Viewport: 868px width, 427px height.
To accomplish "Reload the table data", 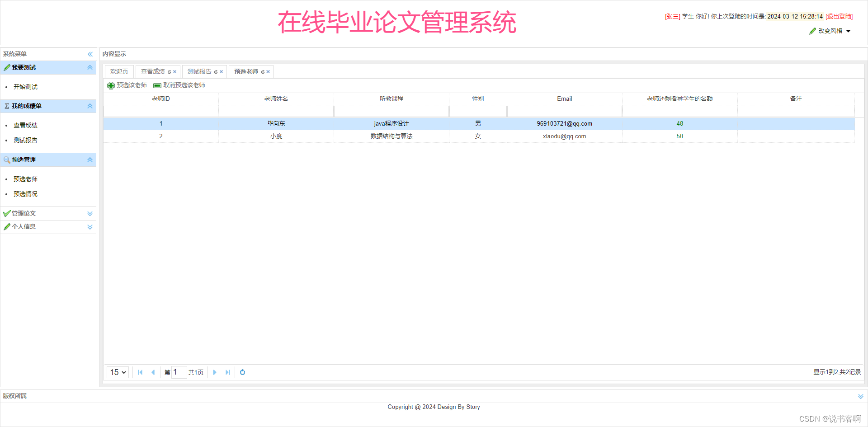I will click(242, 372).
